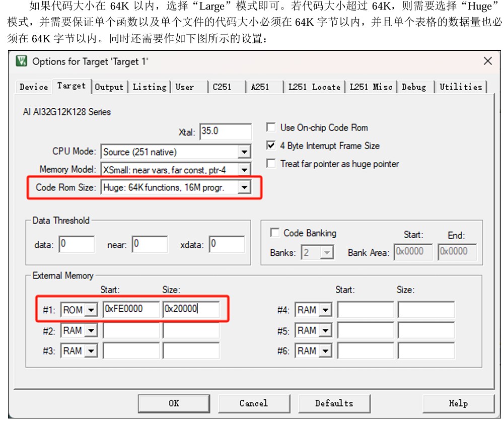The image size is (504, 421).
Task: Expand the Memory Model dropdown
Action: click(244, 170)
